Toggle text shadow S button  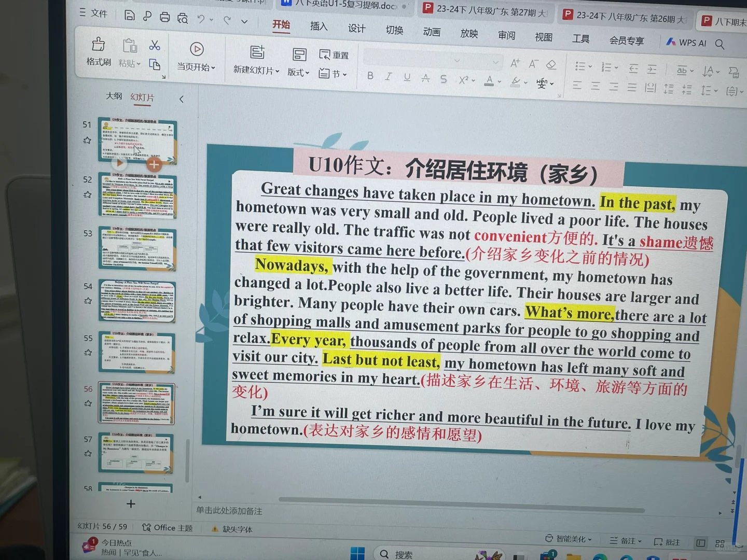444,79
